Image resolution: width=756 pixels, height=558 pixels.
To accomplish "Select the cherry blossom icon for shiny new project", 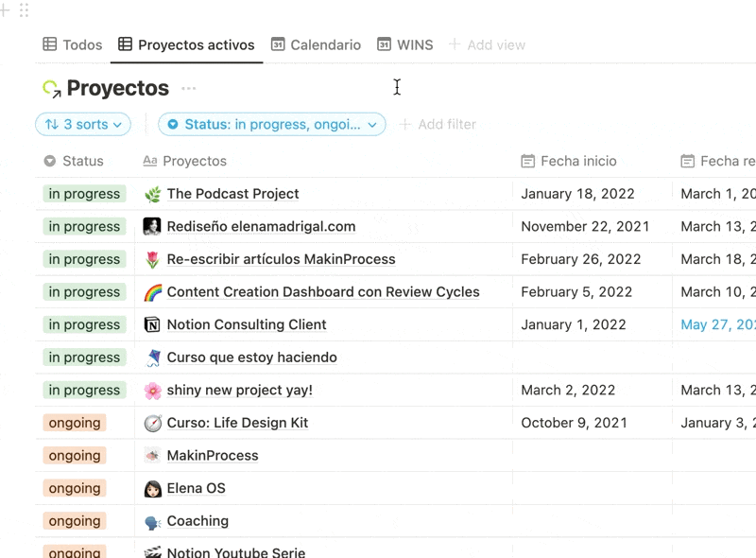I will click(x=151, y=390).
